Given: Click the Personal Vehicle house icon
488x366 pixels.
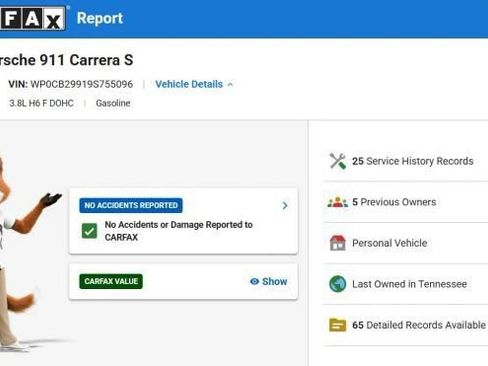Looking at the screenshot, I should tap(337, 243).
